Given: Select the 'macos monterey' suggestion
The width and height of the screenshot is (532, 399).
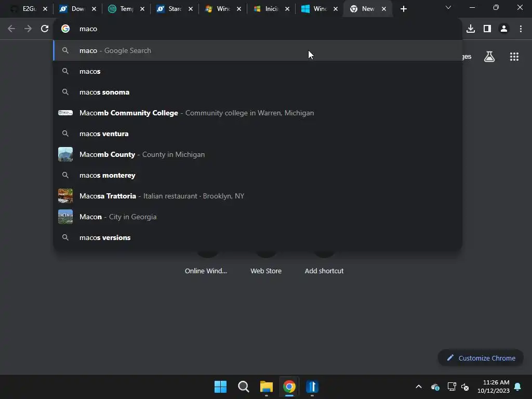Looking at the screenshot, I should tap(258, 175).
